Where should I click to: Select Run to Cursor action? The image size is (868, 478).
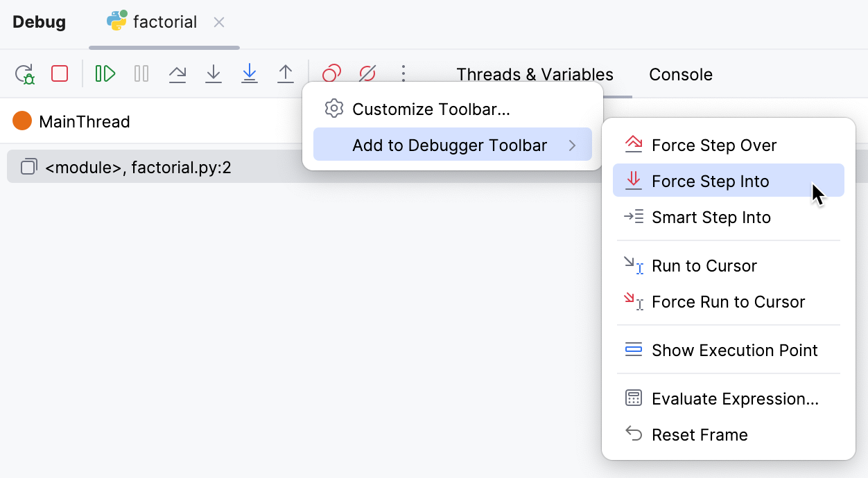pos(704,265)
